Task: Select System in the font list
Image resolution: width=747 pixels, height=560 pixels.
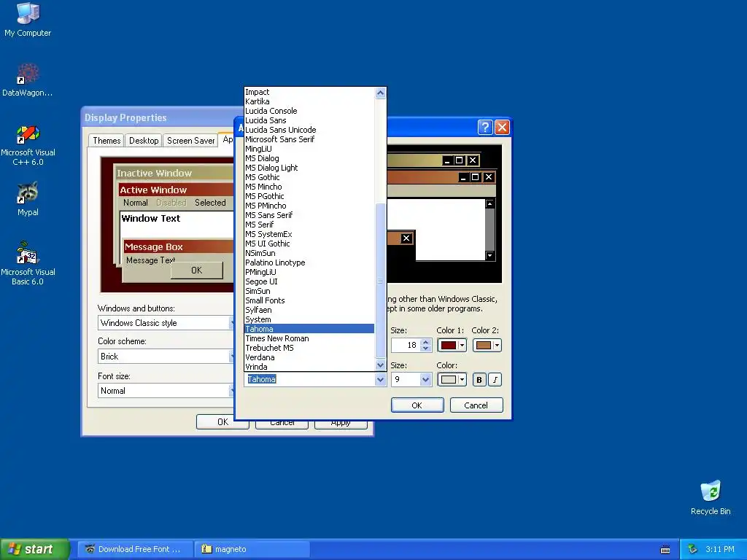Action: [x=309, y=319]
